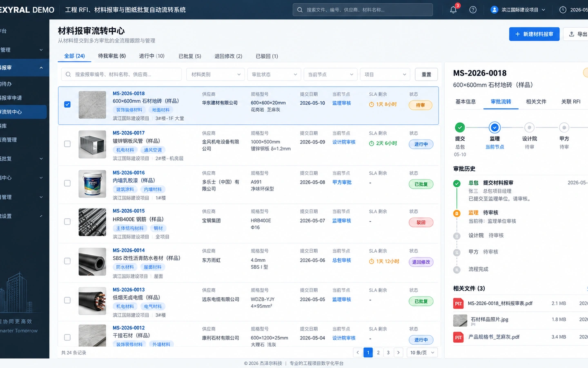Click the 提交 completed step icon
Screen dimensions: 588x368
460,128
